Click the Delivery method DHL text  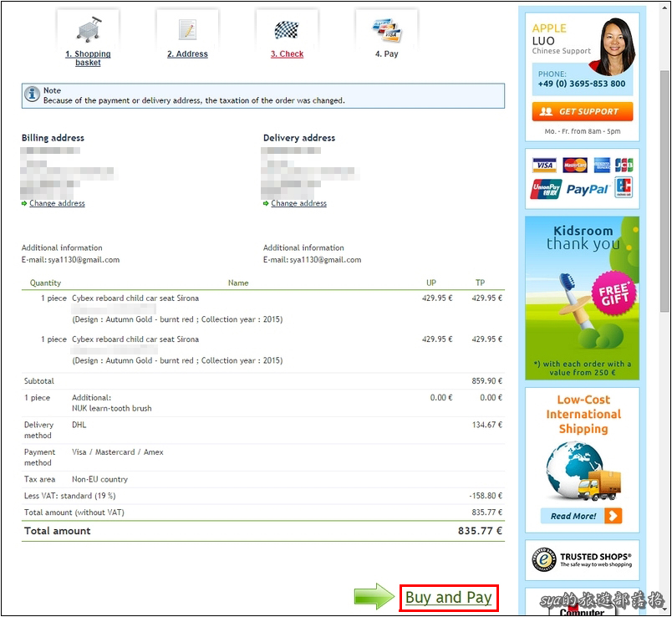[x=79, y=425]
